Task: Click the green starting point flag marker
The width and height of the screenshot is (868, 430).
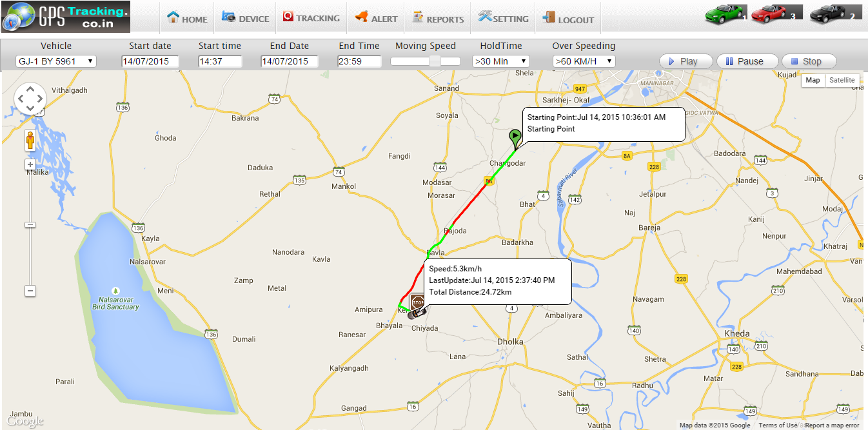Action: click(x=515, y=138)
